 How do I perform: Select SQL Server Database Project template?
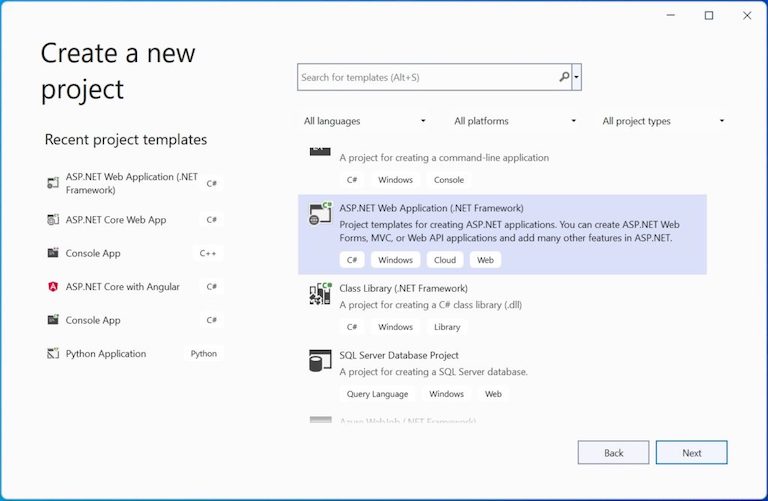[x=400, y=355]
